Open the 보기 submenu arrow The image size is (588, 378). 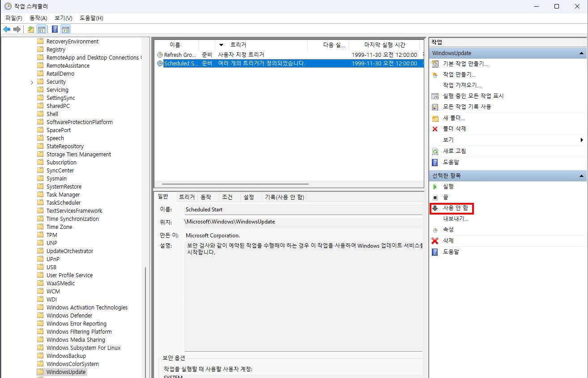(582, 140)
